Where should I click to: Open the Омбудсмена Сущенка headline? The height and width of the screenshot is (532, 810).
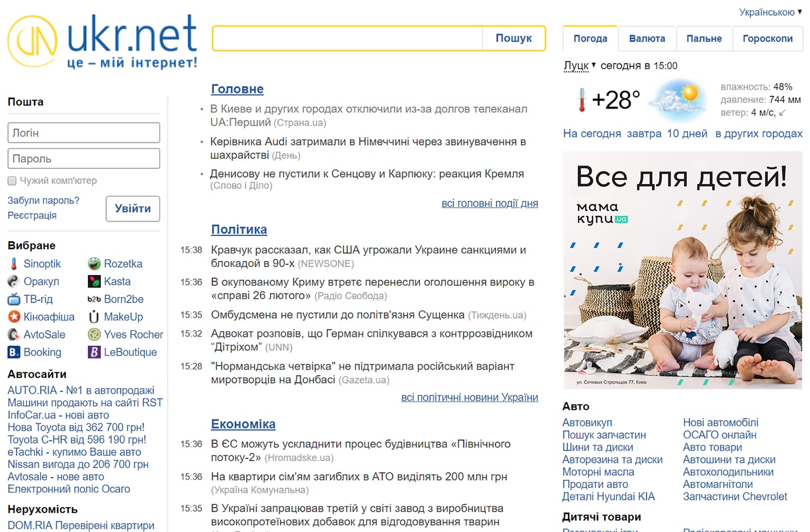click(337, 315)
